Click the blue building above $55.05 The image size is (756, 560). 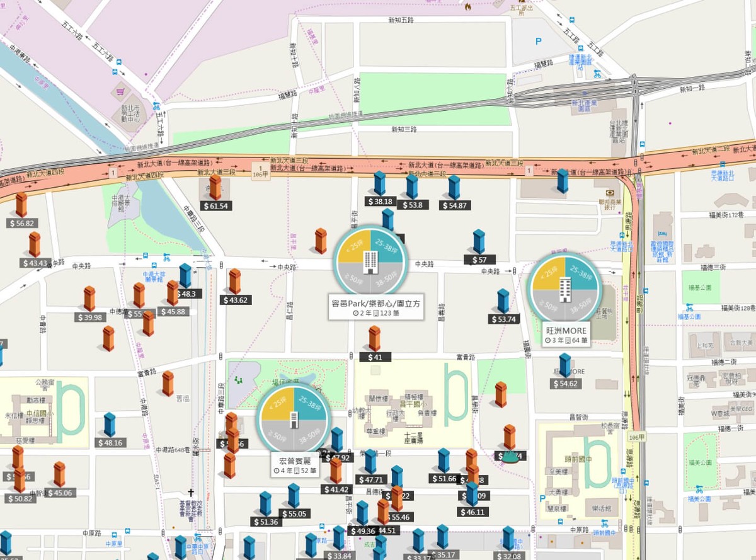[294, 496]
